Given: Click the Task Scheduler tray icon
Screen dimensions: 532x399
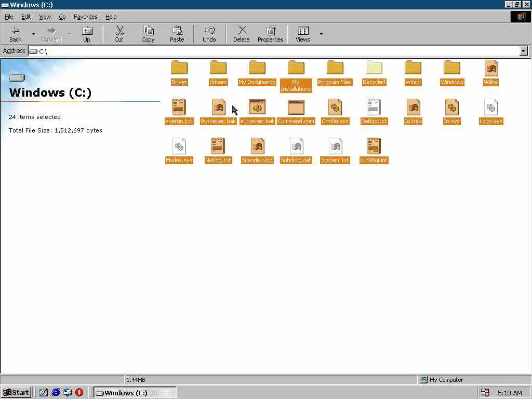Looking at the screenshot, I should coord(485,393).
